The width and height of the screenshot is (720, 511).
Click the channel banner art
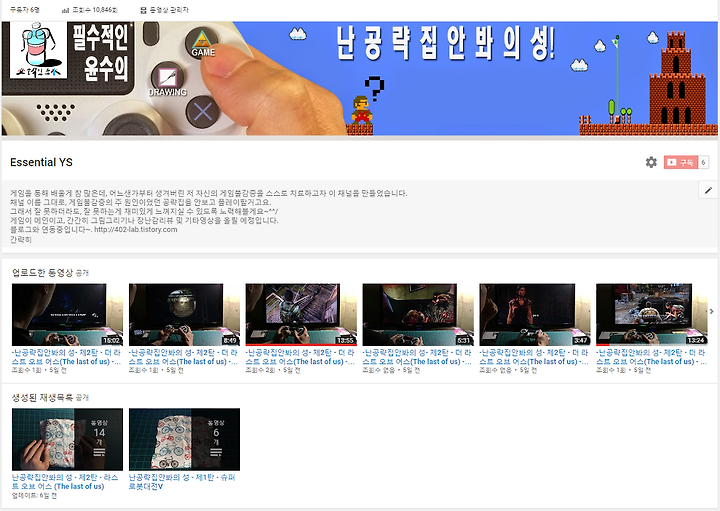(x=360, y=79)
